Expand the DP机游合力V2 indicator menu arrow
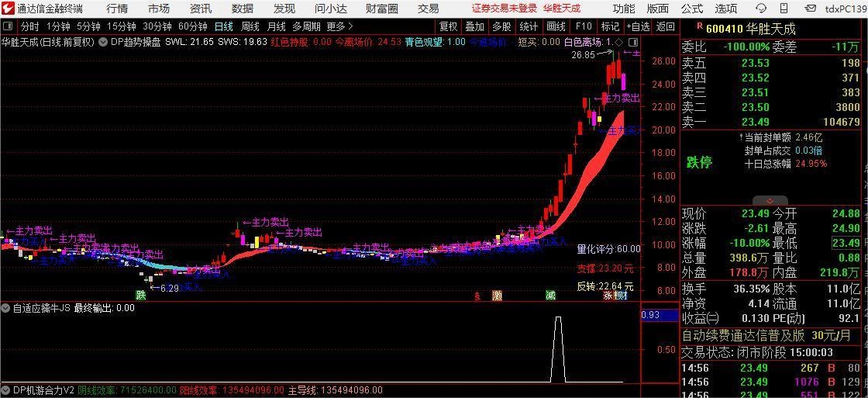Viewport: 868px width, 398px height. (x=7, y=390)
